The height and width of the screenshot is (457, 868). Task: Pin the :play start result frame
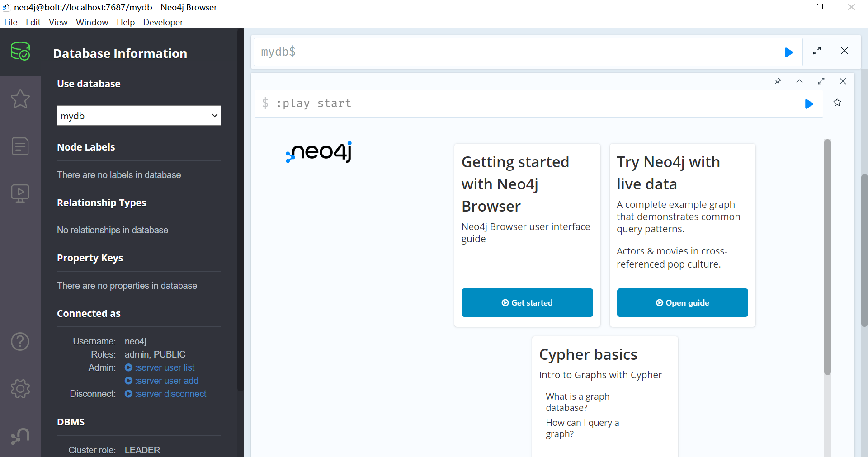click(x=778, y=81)
